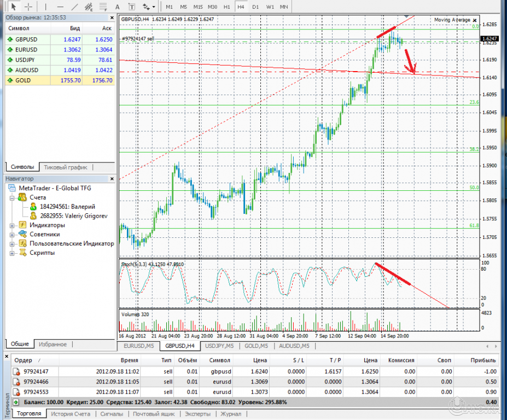Select the Fibonacci Retracement tool
507x420 pixels.
(x=103, y=7)
